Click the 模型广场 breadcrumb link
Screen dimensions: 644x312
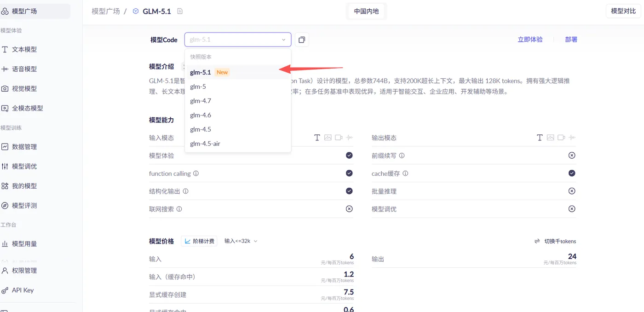(105, 11)
